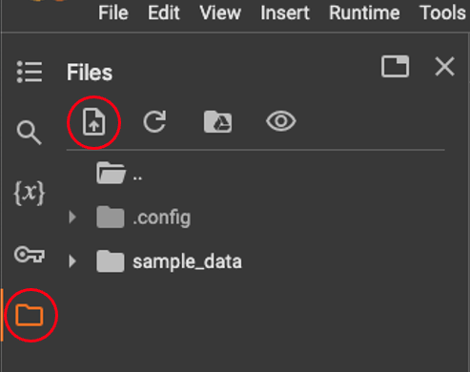The height and width of the screenshot is (372, 470).
Task: Select the orange Files folder sidebar icon
Action: 29,315
